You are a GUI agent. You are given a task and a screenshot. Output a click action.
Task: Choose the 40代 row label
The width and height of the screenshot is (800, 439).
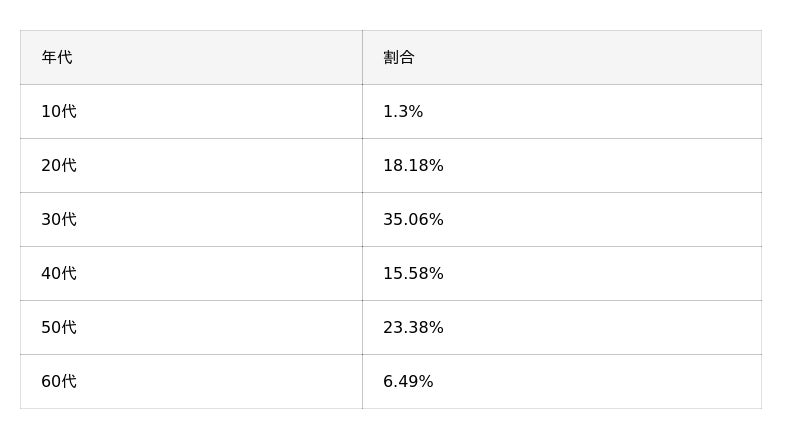[x=59, y=274]
